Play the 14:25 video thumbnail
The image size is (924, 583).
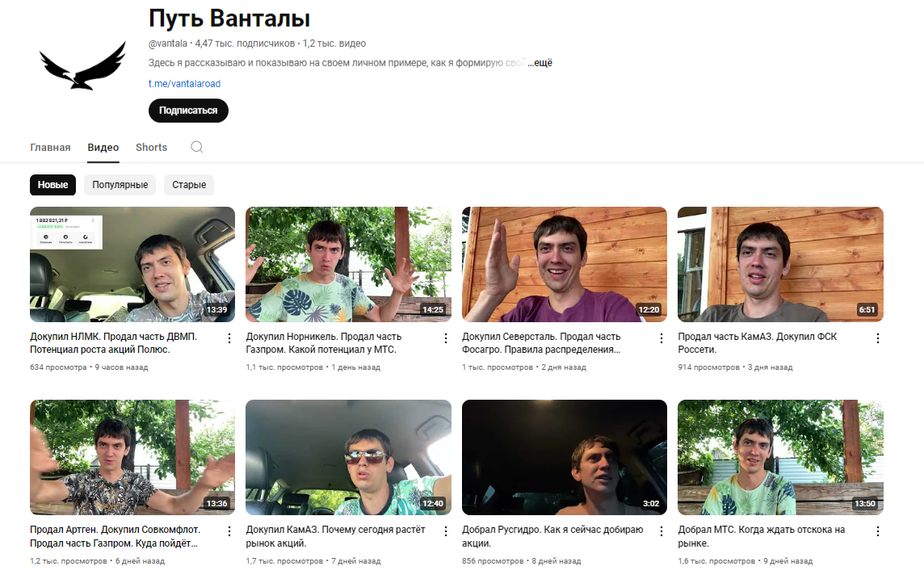tap(348, 264)
